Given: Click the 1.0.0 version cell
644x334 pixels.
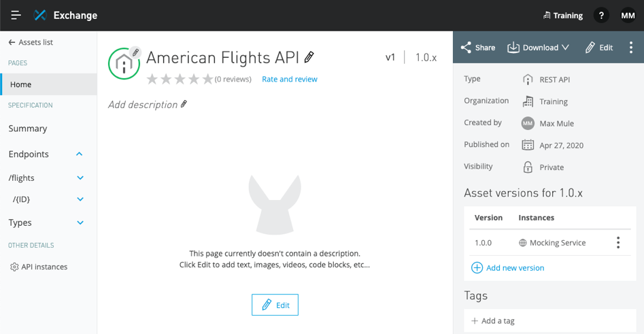Looking at the screenshot, I should coord(483,243).
